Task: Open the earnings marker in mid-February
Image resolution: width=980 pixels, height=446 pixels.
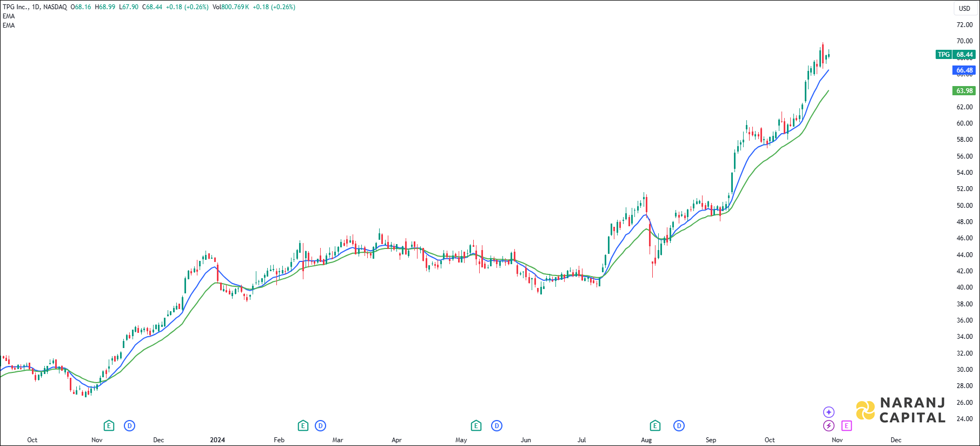Action: pos(303,426)
